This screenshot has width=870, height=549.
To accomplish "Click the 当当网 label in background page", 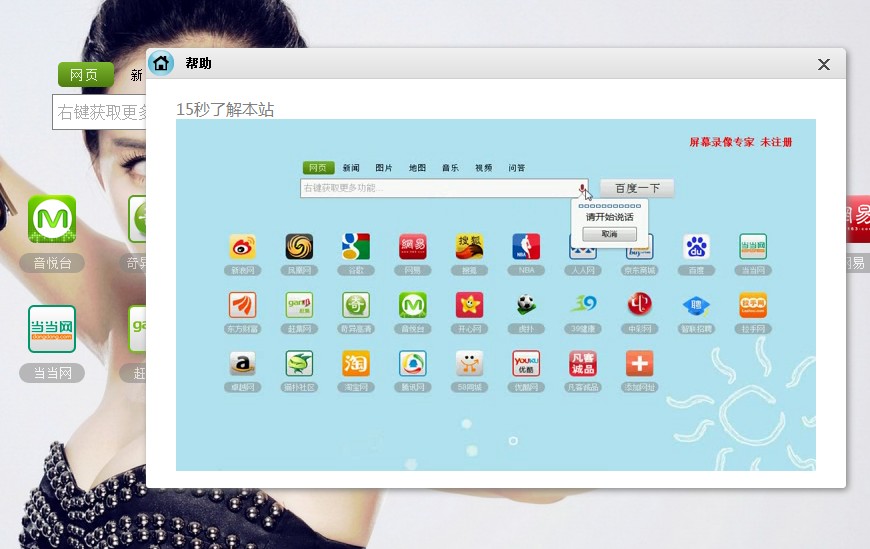I will [x=52, y=373].
